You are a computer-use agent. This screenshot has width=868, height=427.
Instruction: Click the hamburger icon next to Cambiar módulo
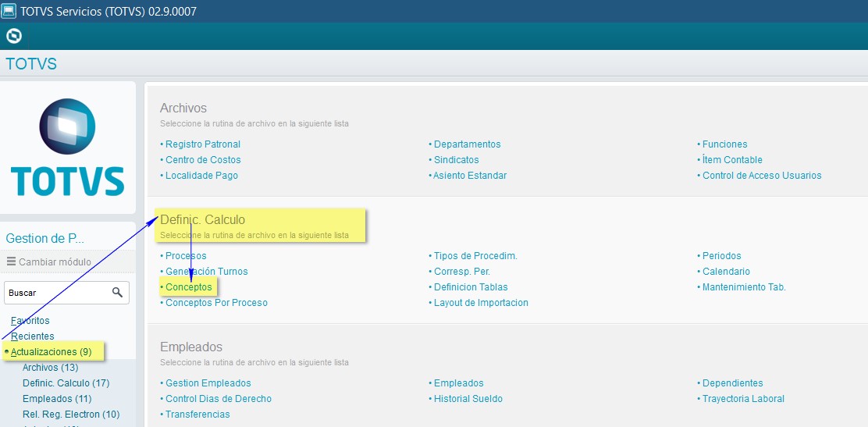tap(11, 262)
